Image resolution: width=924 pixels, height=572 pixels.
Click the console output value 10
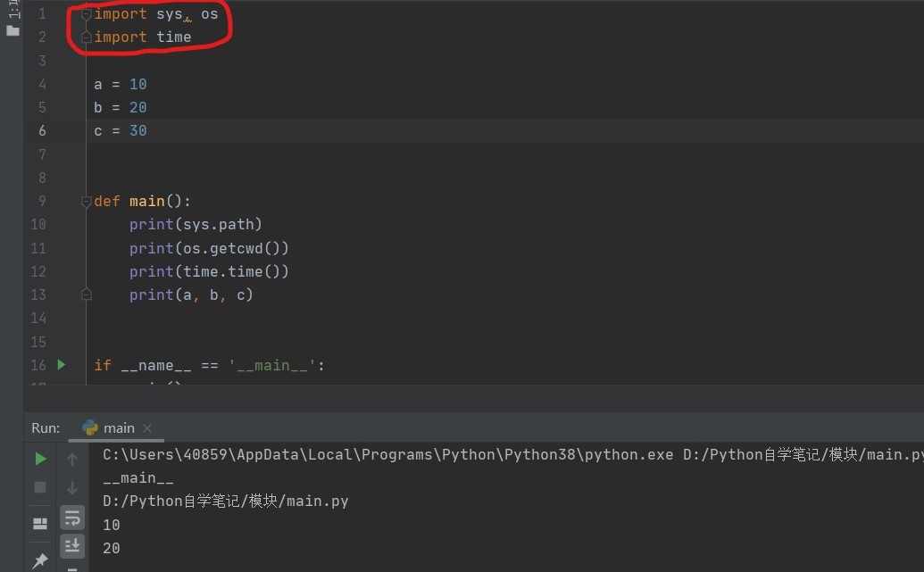[x=112, y=525]
